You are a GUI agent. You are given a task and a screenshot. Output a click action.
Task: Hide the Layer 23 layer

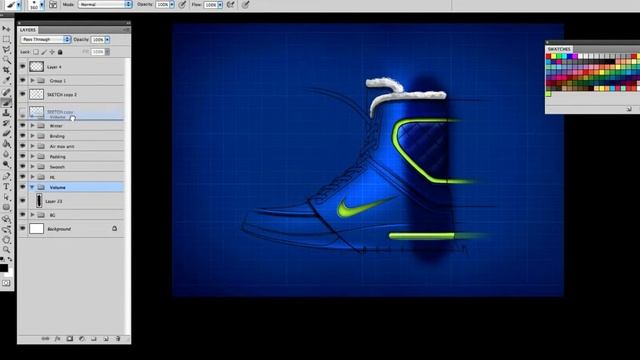click(22, 201)
